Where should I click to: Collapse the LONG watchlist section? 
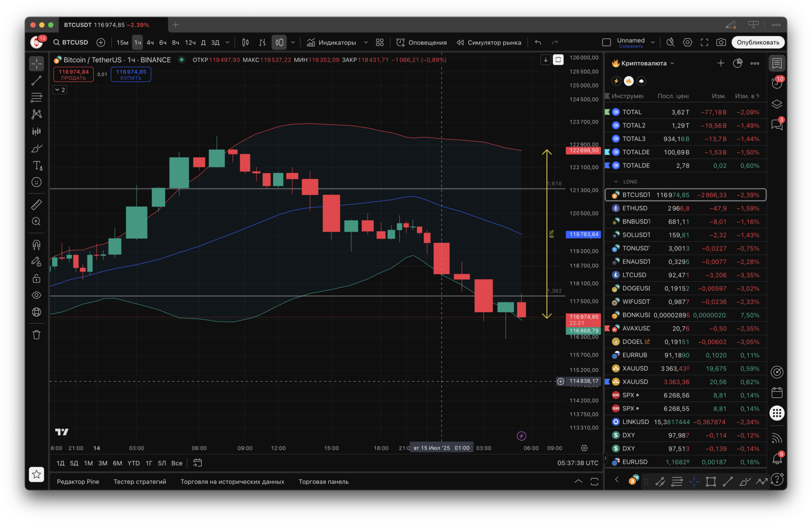tap(616, 182)
